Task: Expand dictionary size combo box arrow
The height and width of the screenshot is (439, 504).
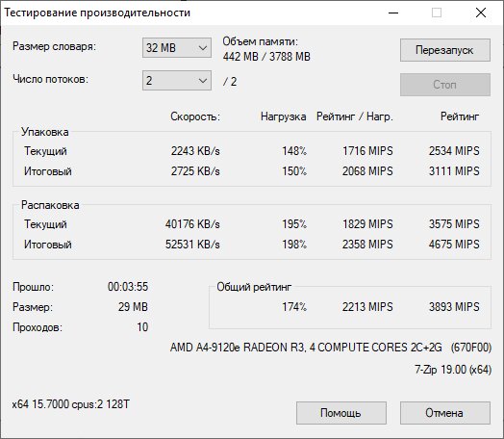Action: tap(203, 48)
